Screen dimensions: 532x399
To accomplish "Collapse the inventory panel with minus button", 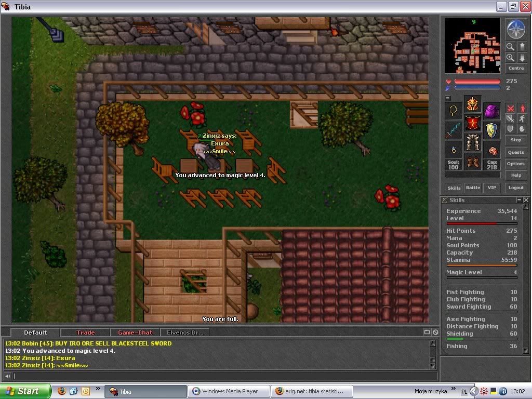I will pos(448,98).
